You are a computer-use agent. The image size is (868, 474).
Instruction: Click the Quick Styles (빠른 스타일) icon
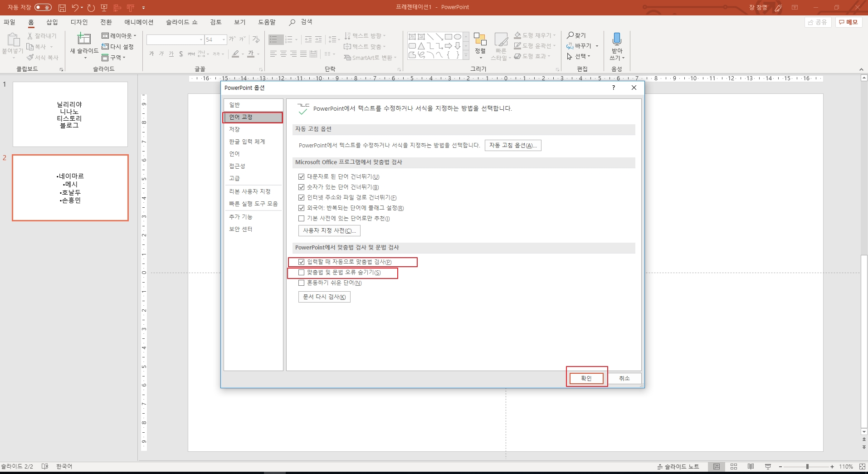[501, 39]
